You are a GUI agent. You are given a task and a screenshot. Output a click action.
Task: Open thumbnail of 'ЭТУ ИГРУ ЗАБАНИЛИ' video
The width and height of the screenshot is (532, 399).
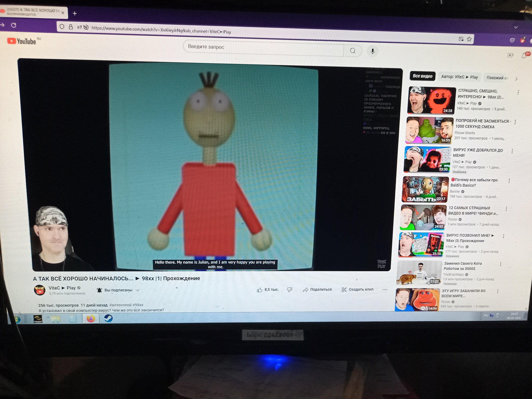(x=417, y=300)
